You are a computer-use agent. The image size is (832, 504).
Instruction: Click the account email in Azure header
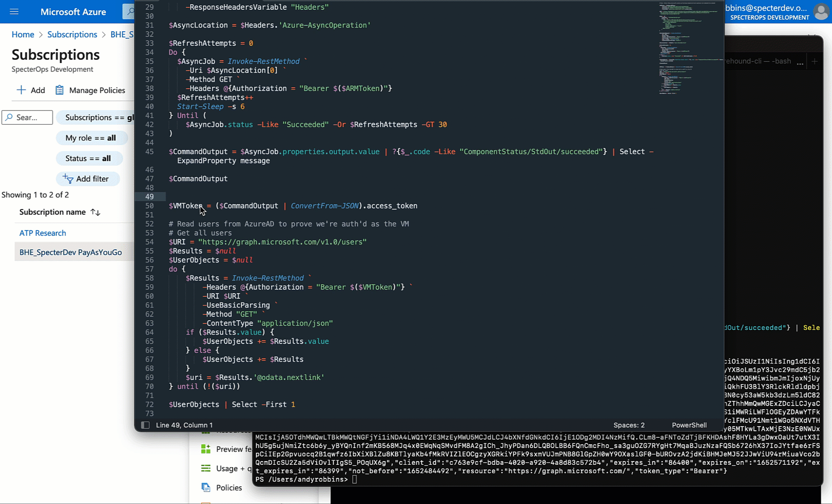[x=767, y=8]
